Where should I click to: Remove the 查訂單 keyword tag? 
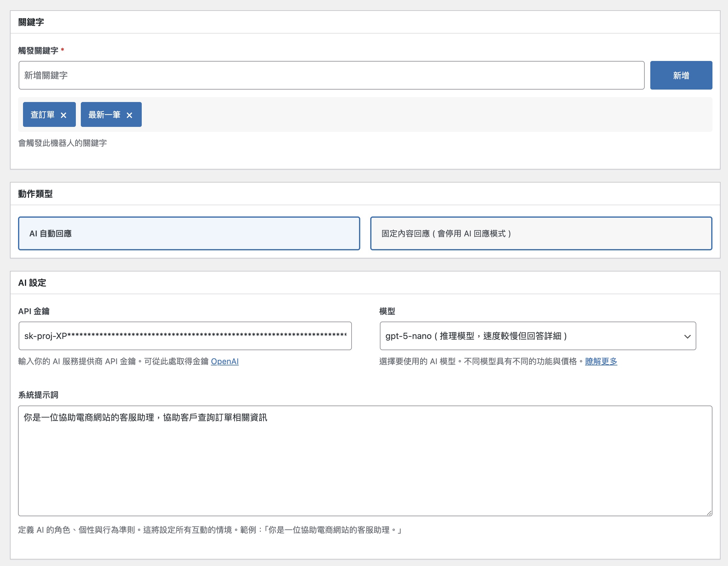tap(63, 115)
